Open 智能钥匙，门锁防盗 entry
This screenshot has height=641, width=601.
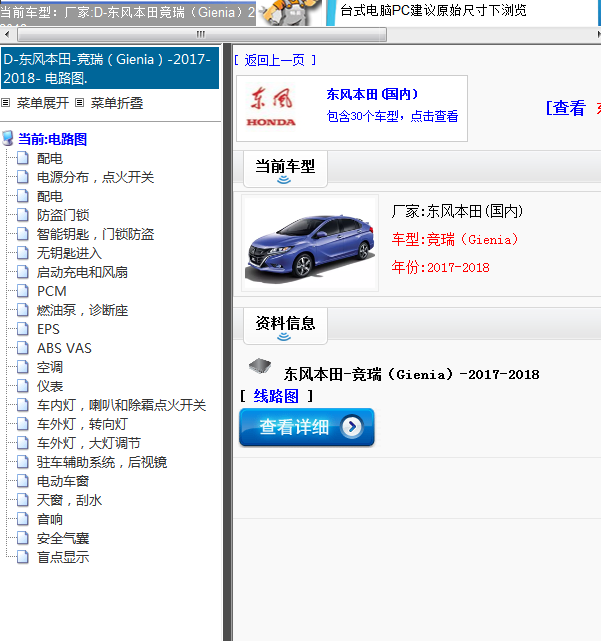pyautogui.click(x=95, y=234)
